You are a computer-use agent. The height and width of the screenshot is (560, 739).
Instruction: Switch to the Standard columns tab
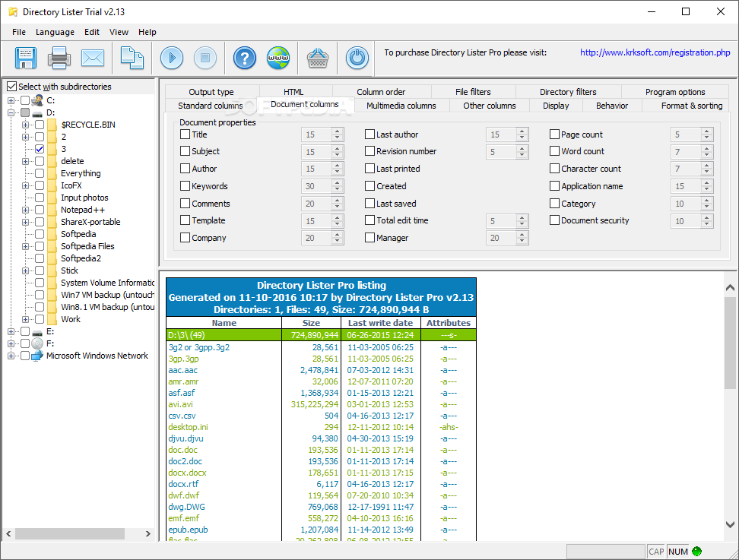[210, 106]
